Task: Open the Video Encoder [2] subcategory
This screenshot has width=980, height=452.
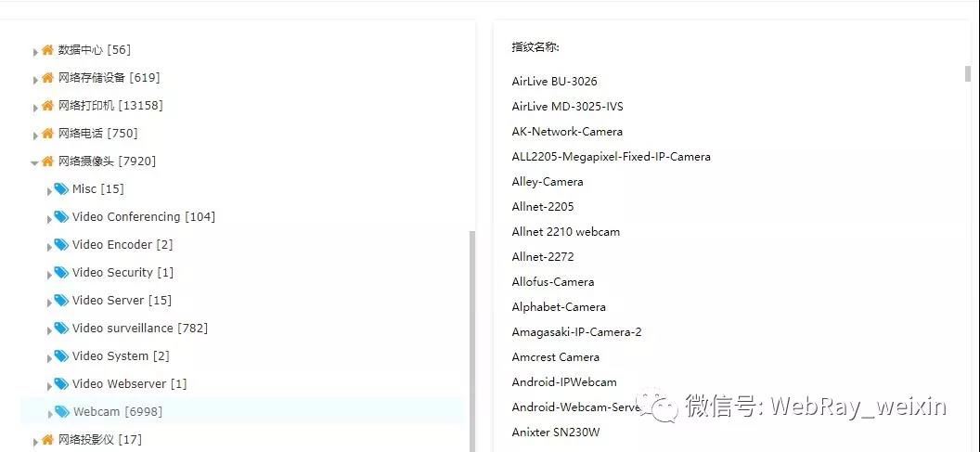Action: pos(122,244)
